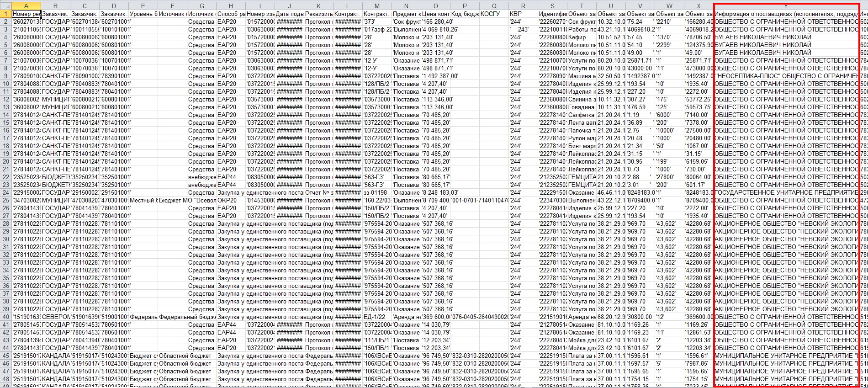Select column Y by its header
Screen dimensions: 868x388
point(786,6)
